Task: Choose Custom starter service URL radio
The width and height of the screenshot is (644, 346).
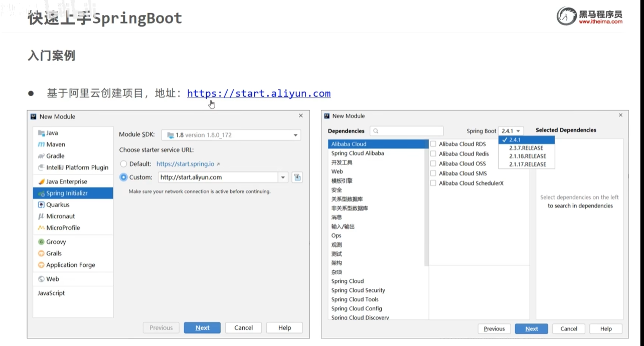Action: click(123, 177)
